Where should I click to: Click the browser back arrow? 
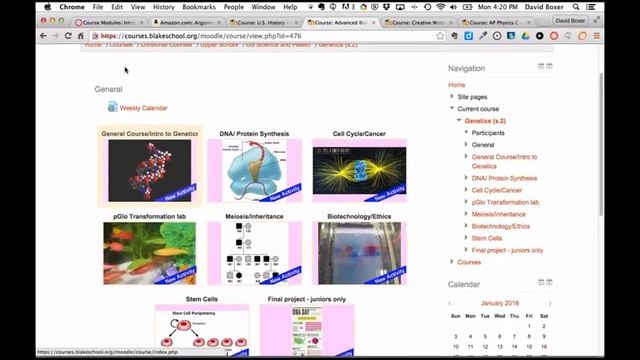(43, 36)
